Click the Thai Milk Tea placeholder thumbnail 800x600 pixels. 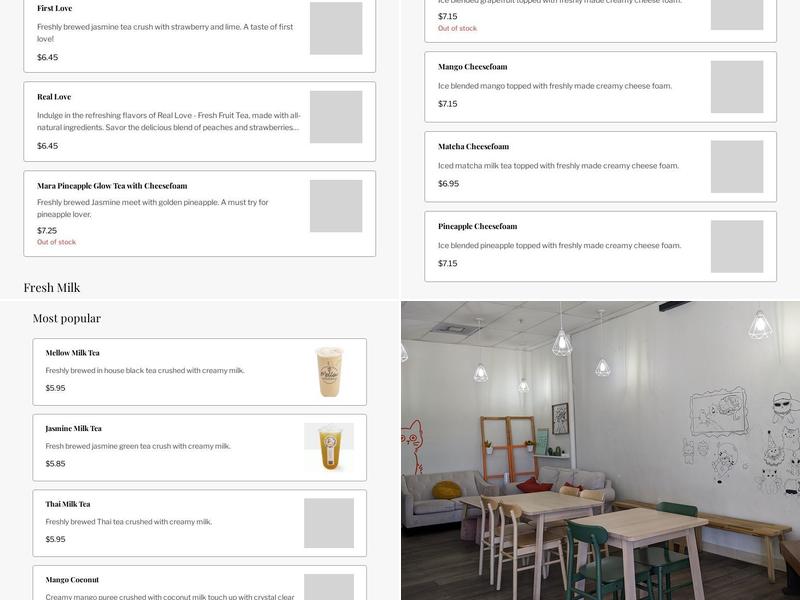coord(329,523)
